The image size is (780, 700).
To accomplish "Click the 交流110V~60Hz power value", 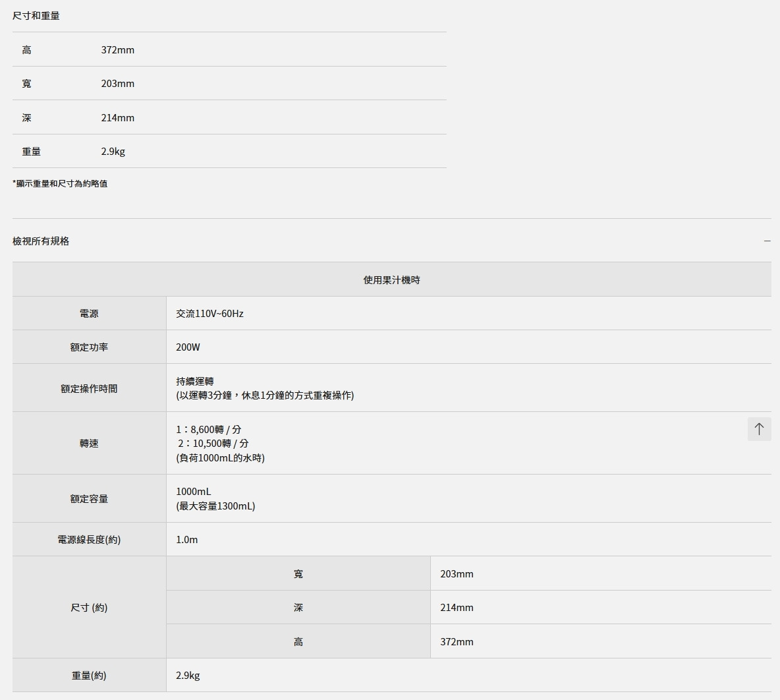I will click(209, 314).
